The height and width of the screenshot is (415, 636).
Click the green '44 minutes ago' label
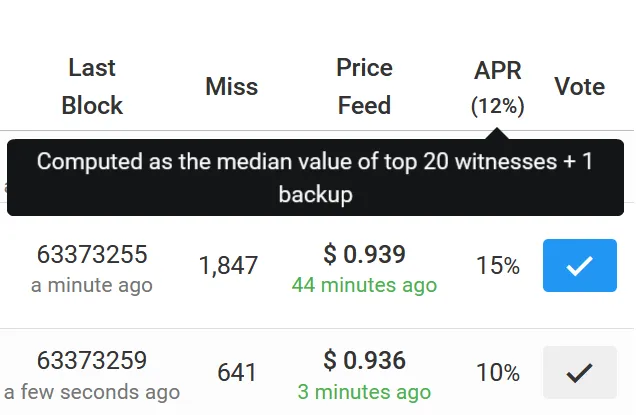pos(364,285)
